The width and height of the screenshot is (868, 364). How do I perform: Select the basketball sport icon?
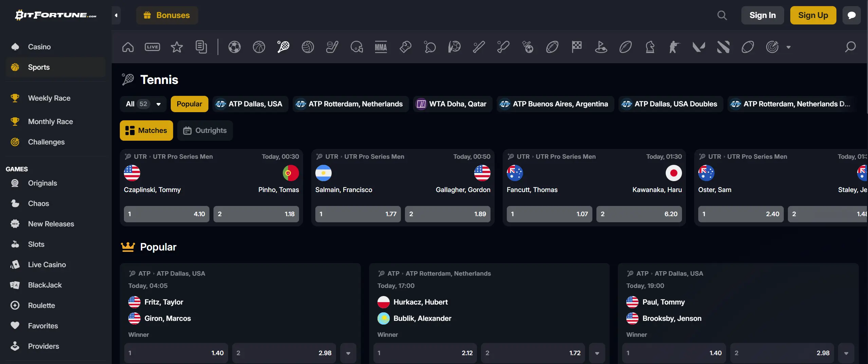[x=259, y=47]
